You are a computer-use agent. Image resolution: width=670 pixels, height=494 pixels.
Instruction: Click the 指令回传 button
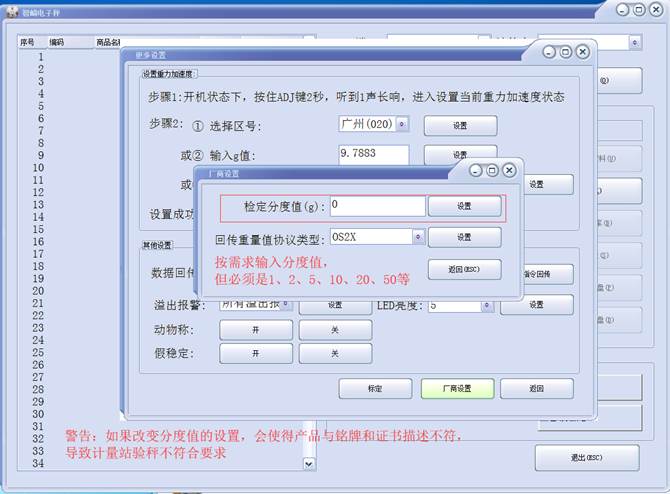point(548,274)
